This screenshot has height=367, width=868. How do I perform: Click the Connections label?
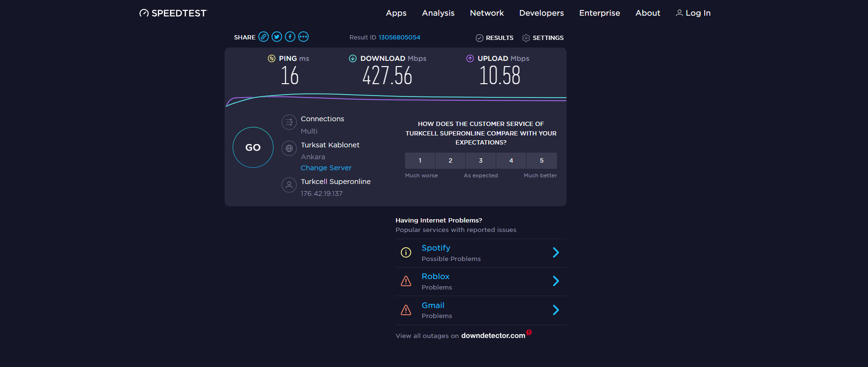[x=322, y=119]
